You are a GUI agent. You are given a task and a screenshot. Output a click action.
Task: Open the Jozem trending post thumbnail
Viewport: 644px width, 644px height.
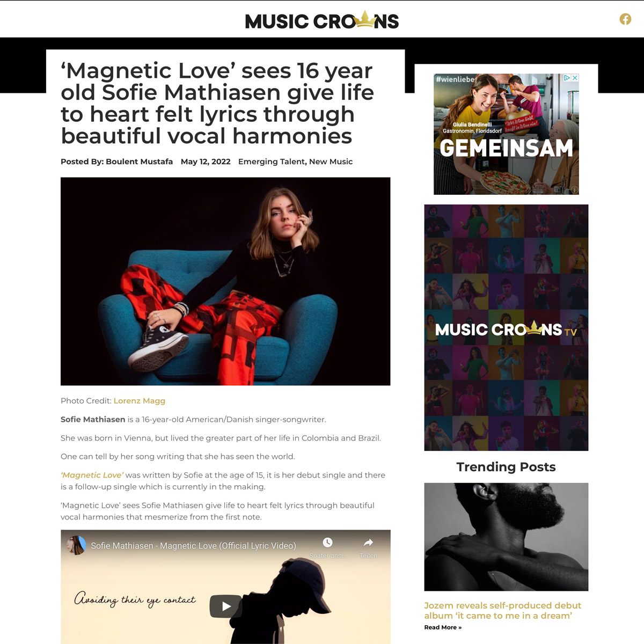click(x=506, y=537)
